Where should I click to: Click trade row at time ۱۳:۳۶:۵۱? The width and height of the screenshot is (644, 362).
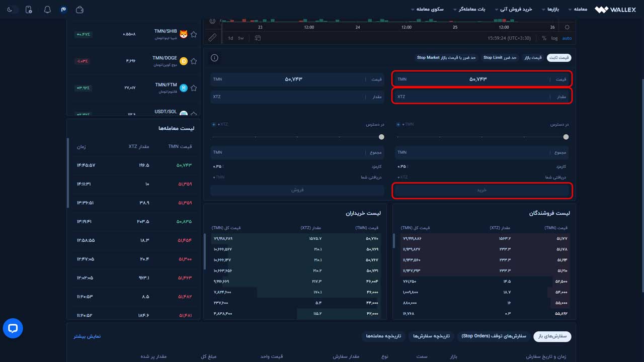pos(134,203)
